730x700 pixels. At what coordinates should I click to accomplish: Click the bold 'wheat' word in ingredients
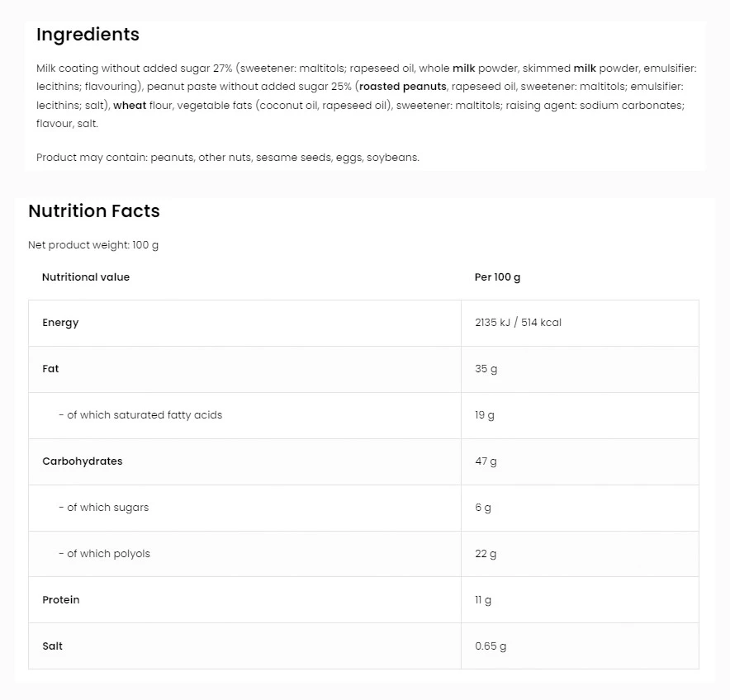coord(129,105)
